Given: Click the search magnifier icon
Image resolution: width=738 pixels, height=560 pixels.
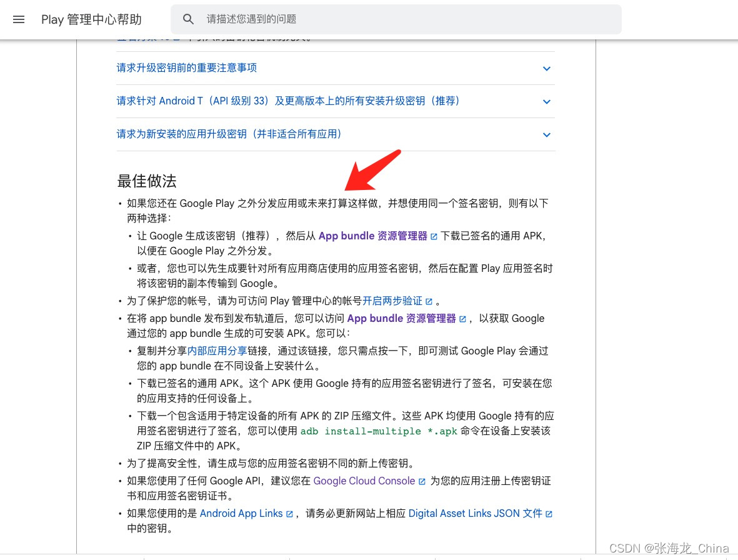Looking at the screenshot, I should tap(188, 19).
